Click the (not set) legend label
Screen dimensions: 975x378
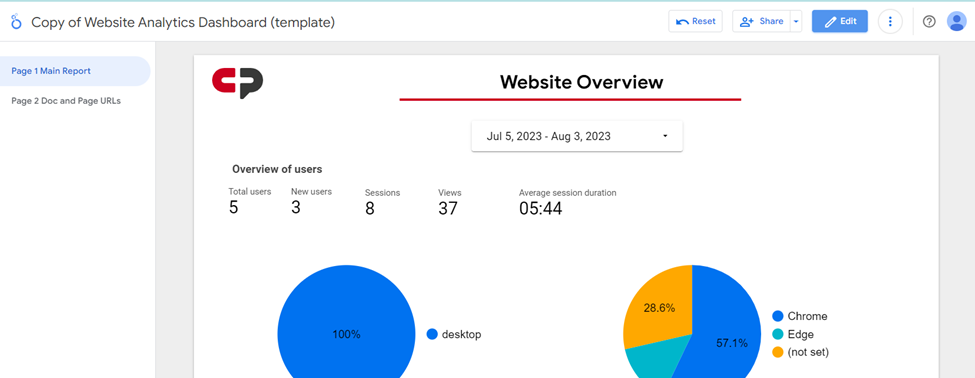tap(808, 353)
